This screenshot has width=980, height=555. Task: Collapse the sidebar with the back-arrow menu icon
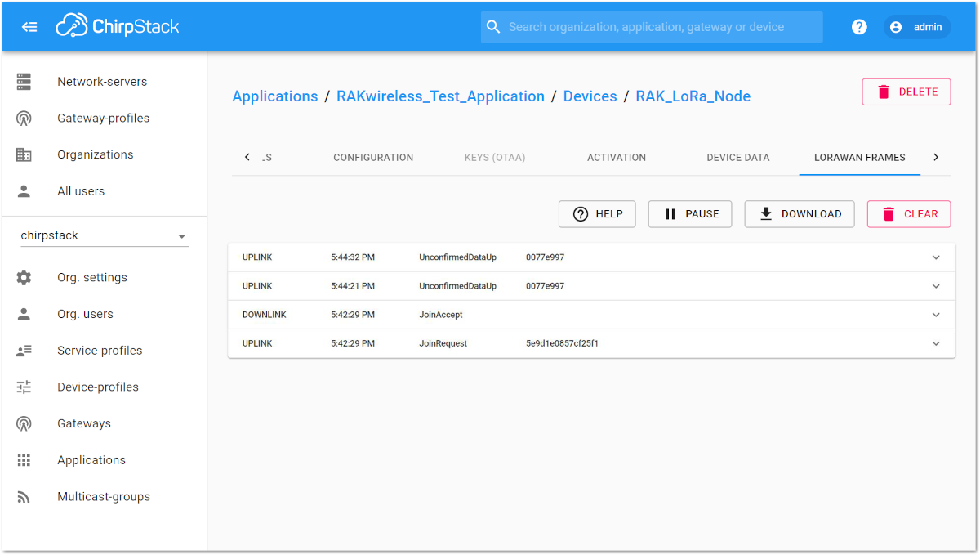click(29, 27)
